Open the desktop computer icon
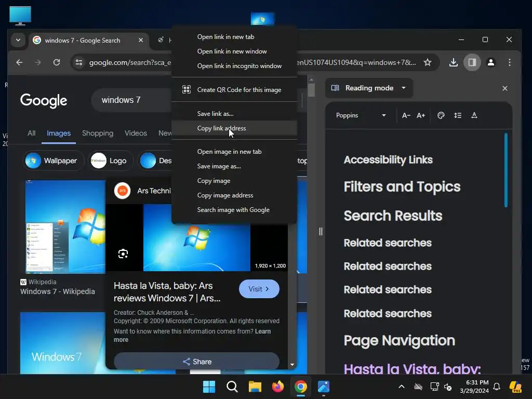Image resolution: width=532 pixels, height=399 pixels. 20,16
